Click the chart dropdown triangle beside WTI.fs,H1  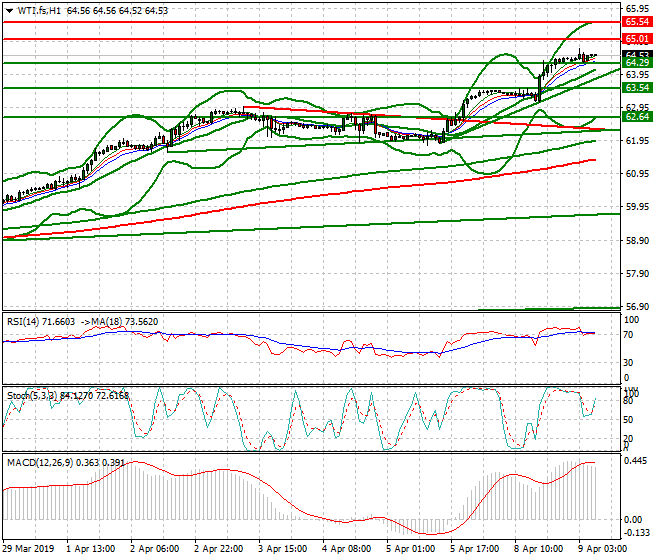coord(9,11)
